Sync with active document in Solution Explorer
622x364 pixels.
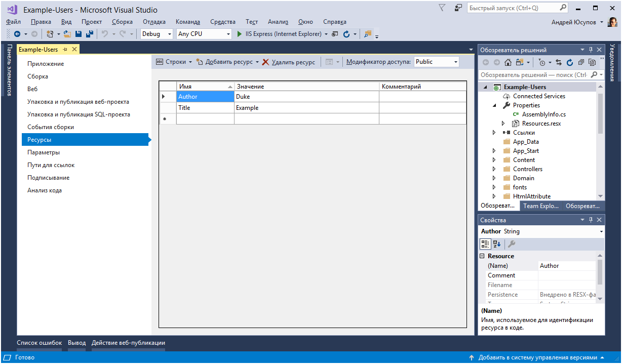click(559, 62)
